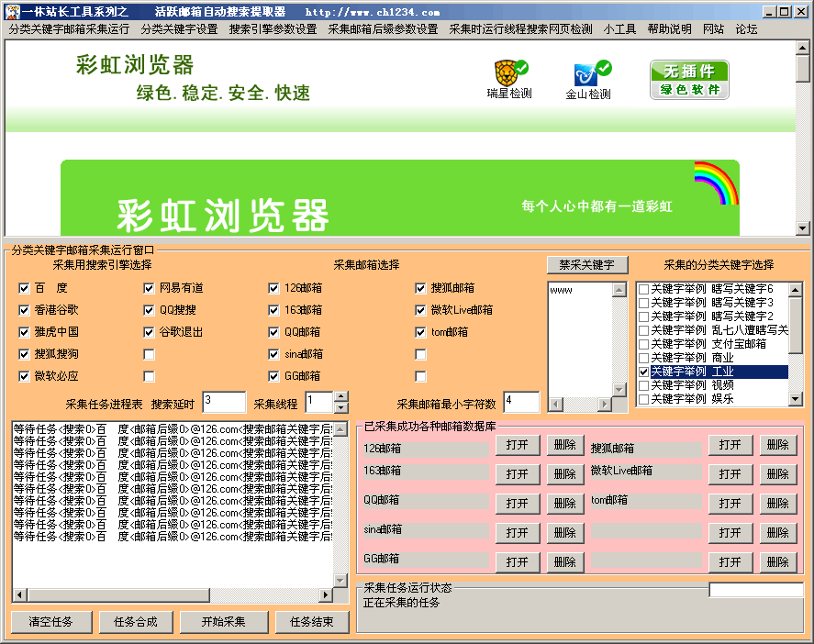Open the 分类关键字邮箱采集运行 menu
This screenshot has width=814, height=644.
(x=69, y=29)
